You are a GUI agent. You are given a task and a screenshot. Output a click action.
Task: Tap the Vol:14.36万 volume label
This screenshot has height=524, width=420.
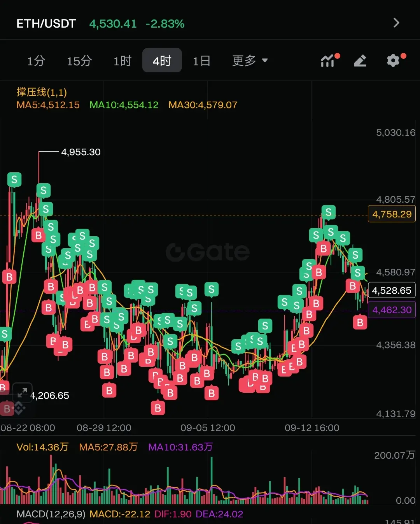42,447
